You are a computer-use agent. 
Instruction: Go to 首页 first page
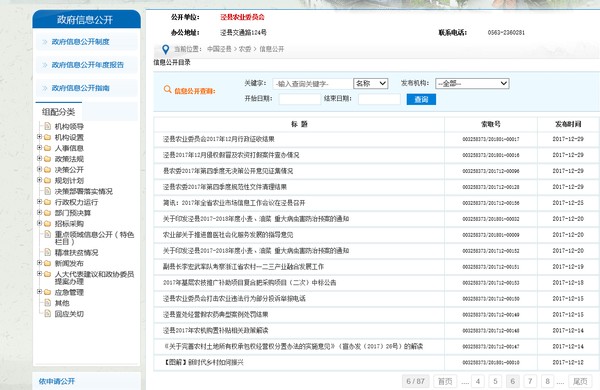tap(445, 381)
